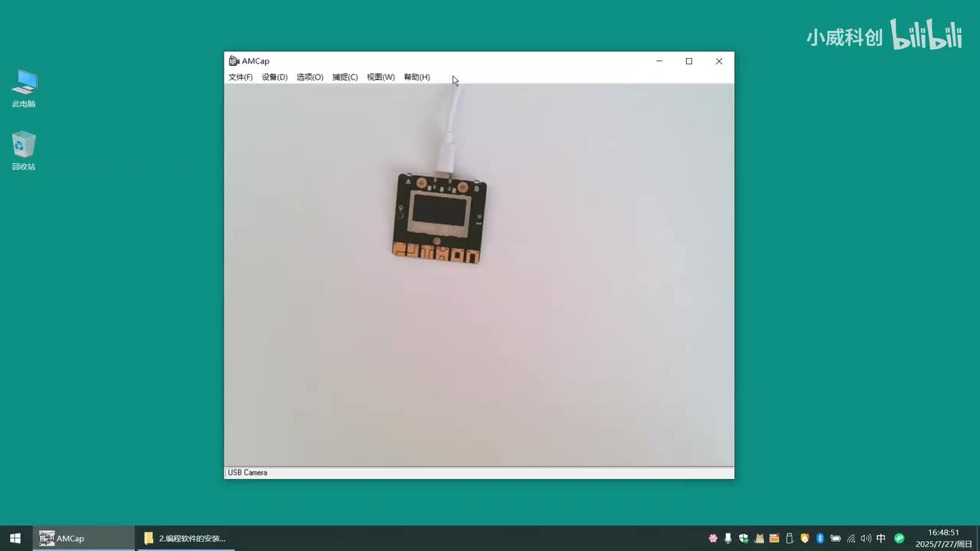Open the 选项(O) menu

point(310,77)
